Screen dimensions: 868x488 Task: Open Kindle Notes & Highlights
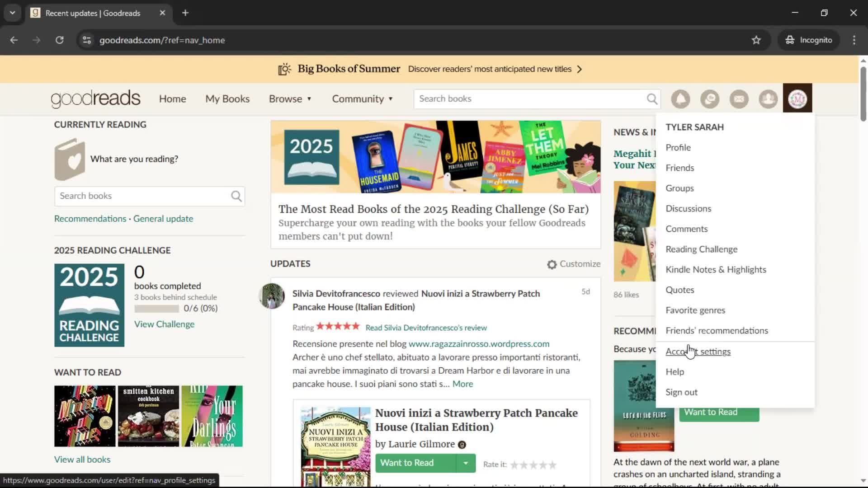716,270
